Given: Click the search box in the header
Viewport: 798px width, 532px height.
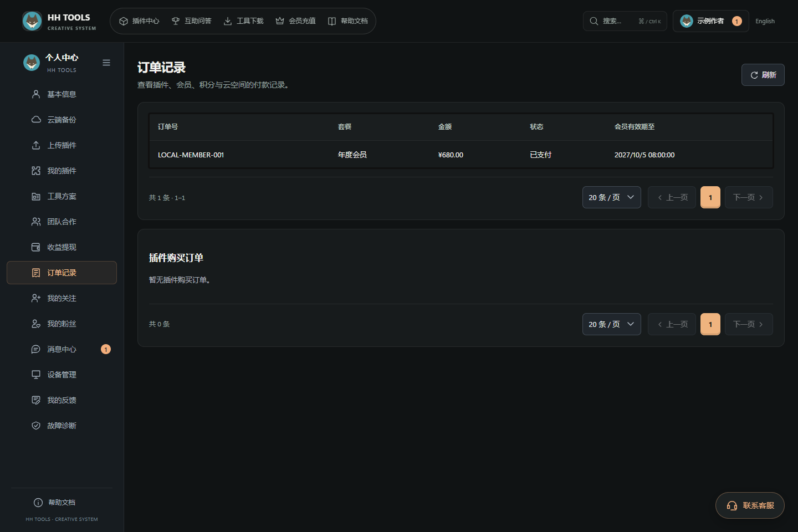Looking at the screenshot, I should [x=625, y=21].
